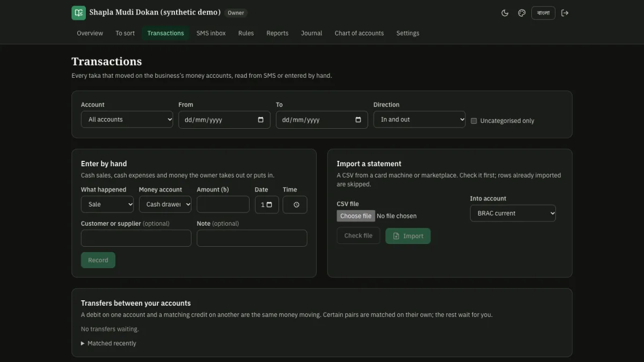Switch to the SMS inbox tab
The height and width of the screenshot is (362, 644).
[211, 33]
